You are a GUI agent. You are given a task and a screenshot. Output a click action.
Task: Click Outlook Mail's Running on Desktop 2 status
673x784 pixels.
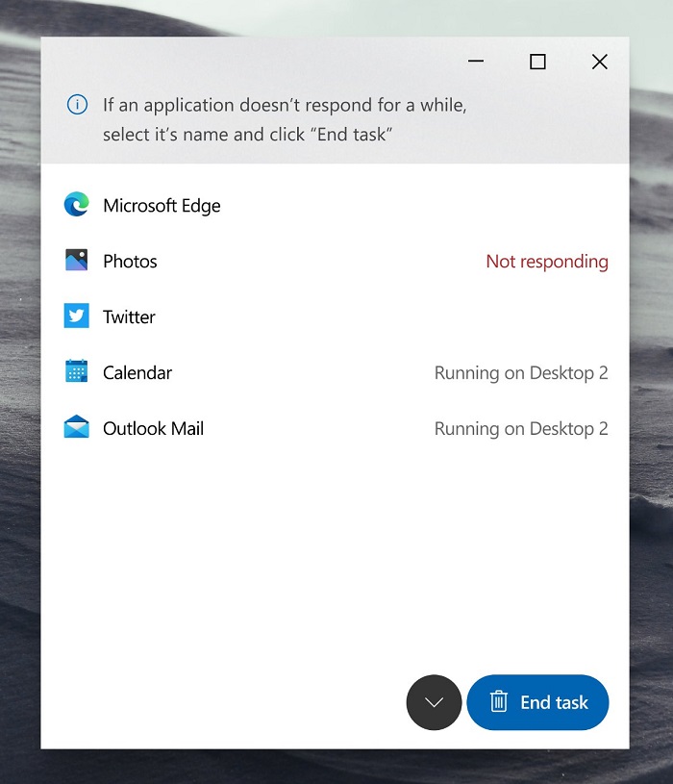(x=520, y=429)
